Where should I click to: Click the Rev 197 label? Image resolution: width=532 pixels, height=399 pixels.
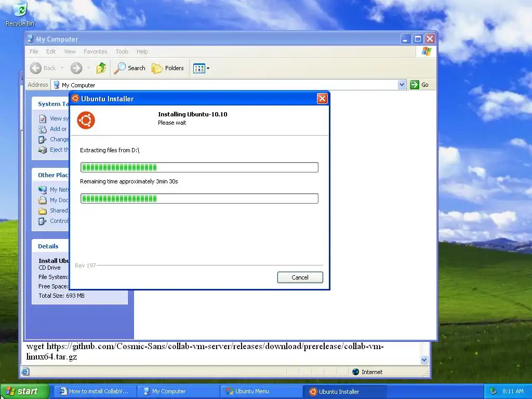point(85,265)
